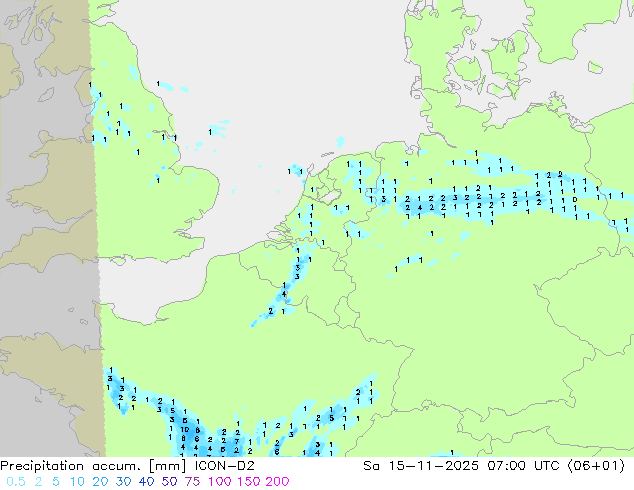Select the 0.5 legend value
Screen dimensions: 634x490
click(16, 482)
